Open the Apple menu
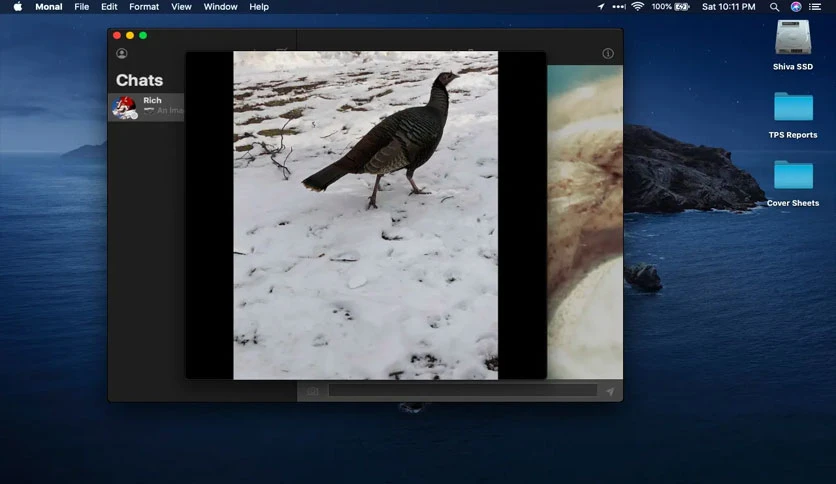836x484 pixels. coord(18,6)
